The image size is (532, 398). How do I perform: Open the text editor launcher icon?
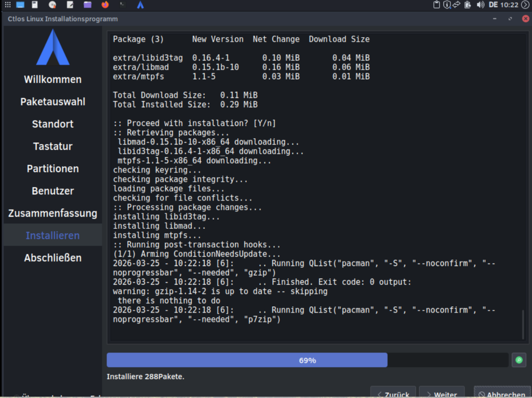click(70, 5)
